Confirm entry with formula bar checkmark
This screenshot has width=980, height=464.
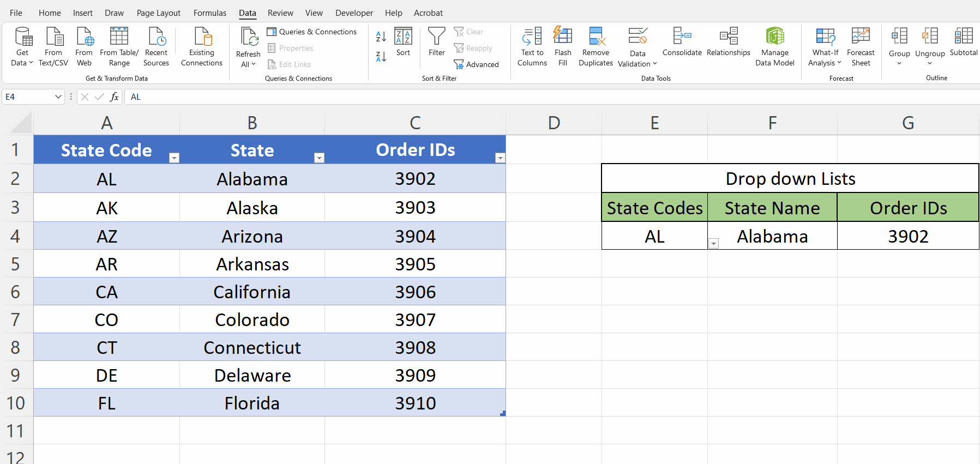coord(99,97)
